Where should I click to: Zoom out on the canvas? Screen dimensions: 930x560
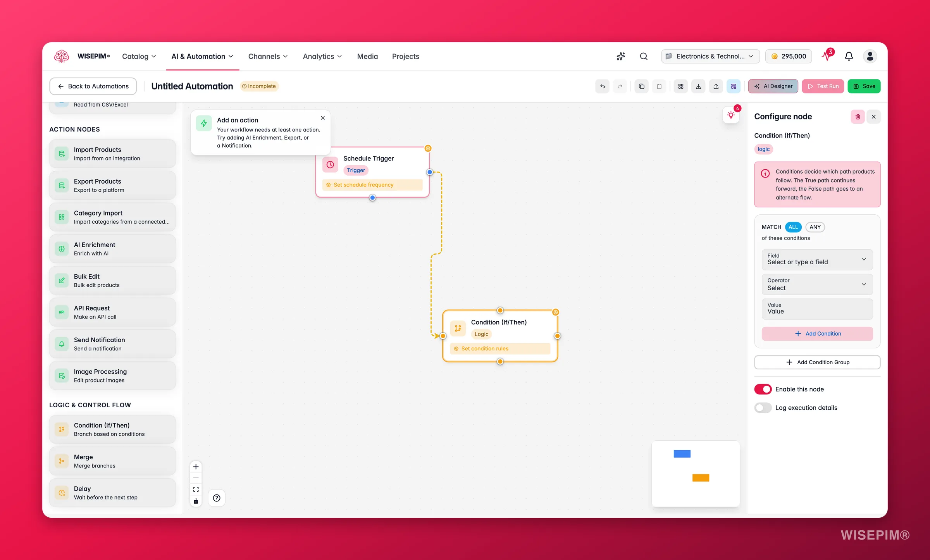196,478
